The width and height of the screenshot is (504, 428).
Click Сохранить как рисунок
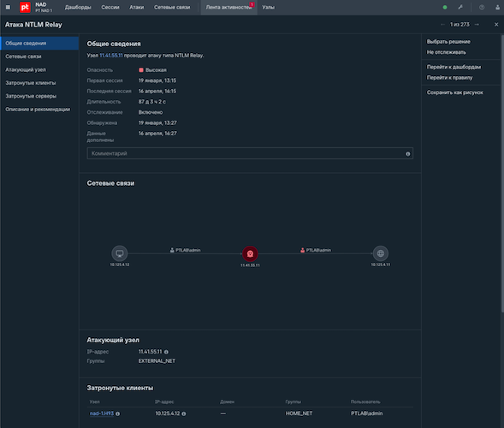tap(455, 92)
